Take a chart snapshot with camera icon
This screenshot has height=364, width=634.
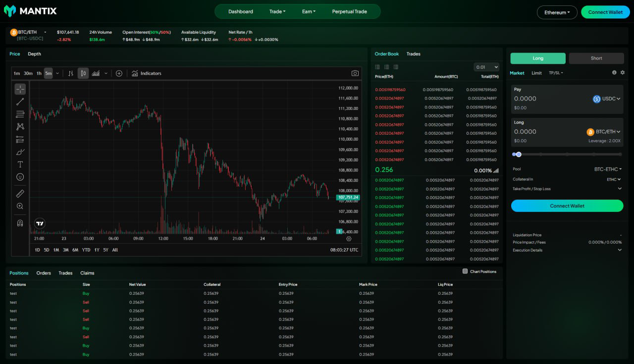[x=355, y=73]
